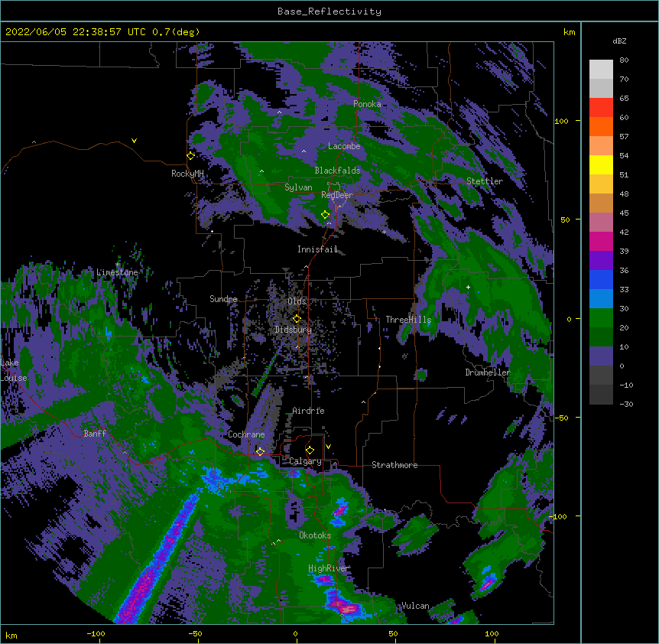Select the dark orange 60 dBZ legend swatch

click(601, 126)
